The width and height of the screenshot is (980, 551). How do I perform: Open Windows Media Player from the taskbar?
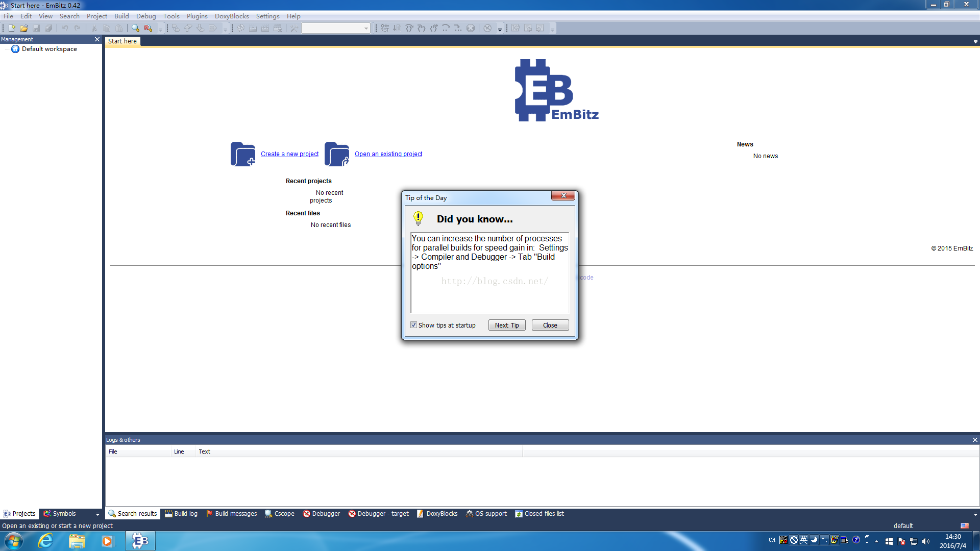click(107, 541)
